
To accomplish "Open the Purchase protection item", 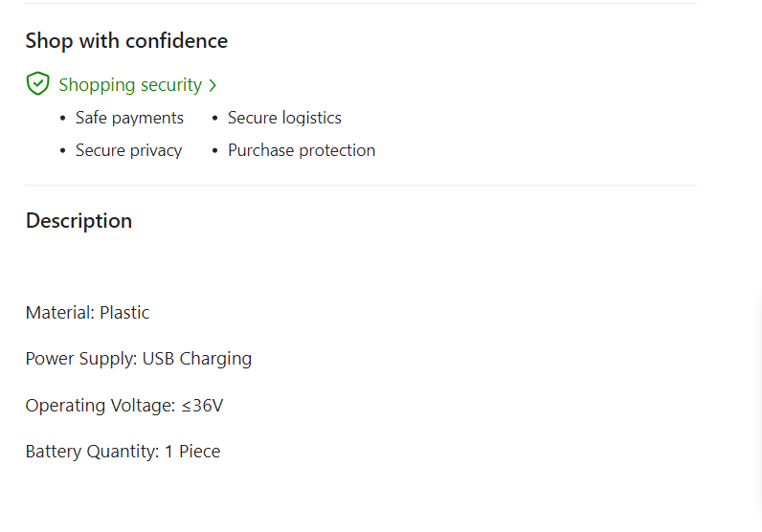I will tap(302, 150).
